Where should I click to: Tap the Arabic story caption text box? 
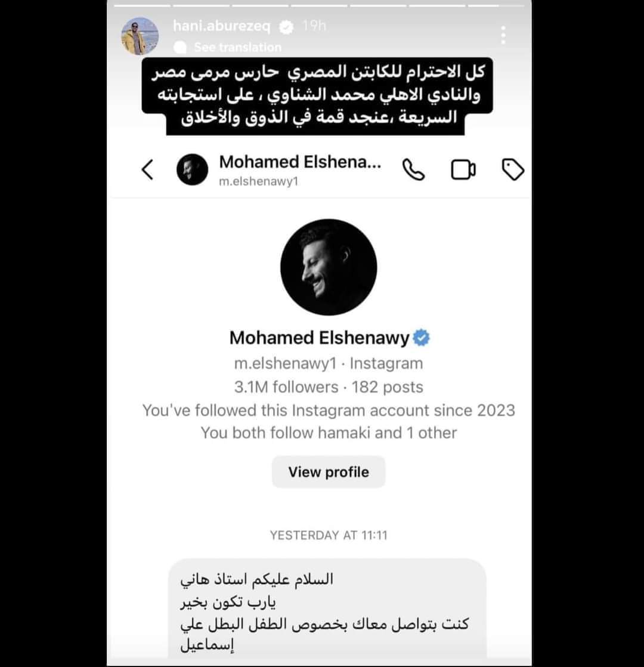pos(318,95)
